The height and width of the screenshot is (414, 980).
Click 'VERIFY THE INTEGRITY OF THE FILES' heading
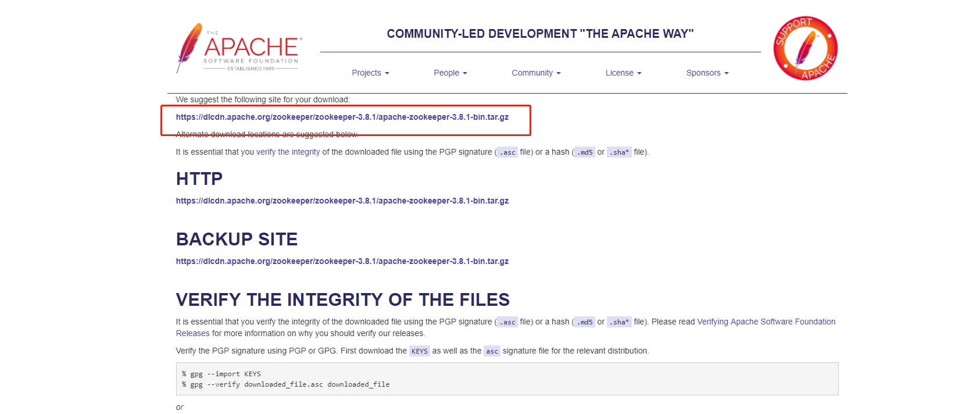pos(343,300)
